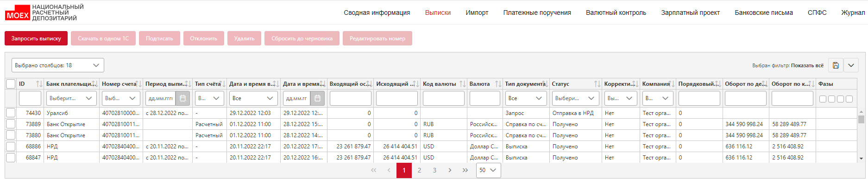Open the Выбрано столбцов: 18 dropdown
This screenshot has width=868, height=179.
(58, 65)
